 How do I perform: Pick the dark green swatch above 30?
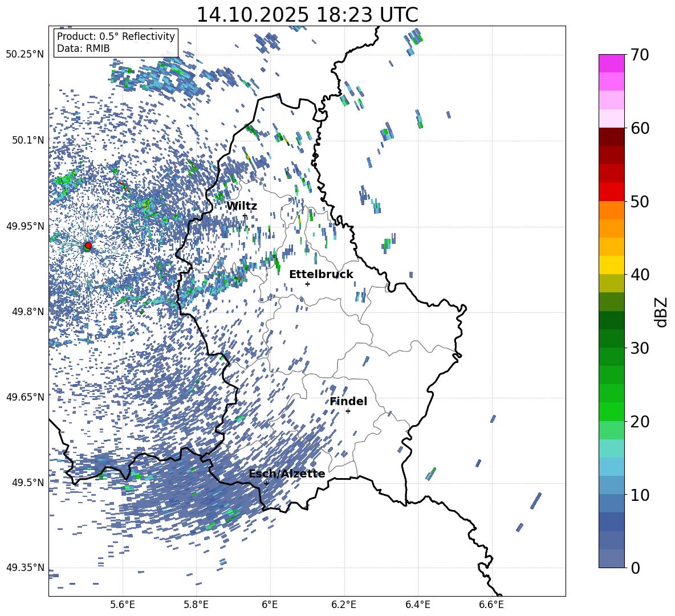point(612,338)
